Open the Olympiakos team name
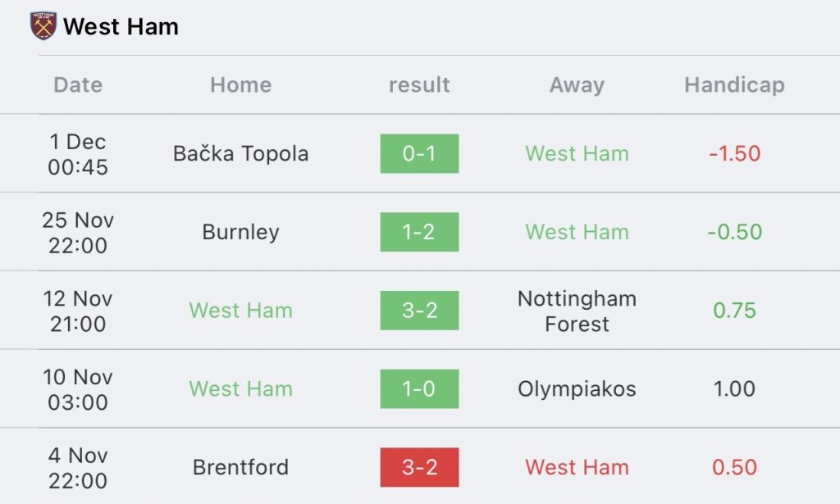Viewport: 840px width, 504px height. click(577, 389)
